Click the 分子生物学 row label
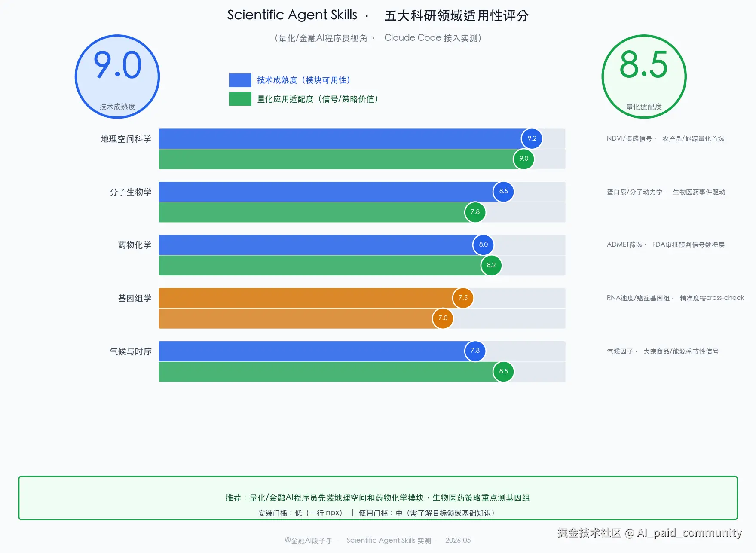 coord(131,192)
